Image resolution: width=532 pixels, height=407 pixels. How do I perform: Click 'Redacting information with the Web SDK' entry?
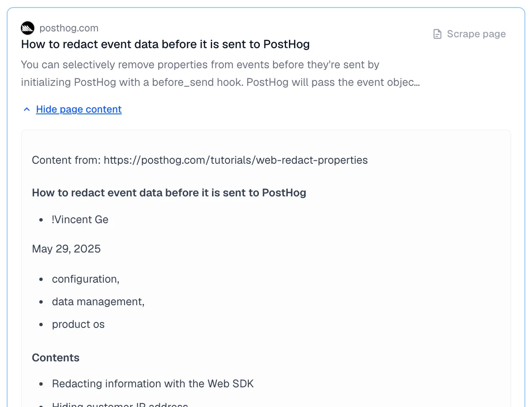pos(153,384)
